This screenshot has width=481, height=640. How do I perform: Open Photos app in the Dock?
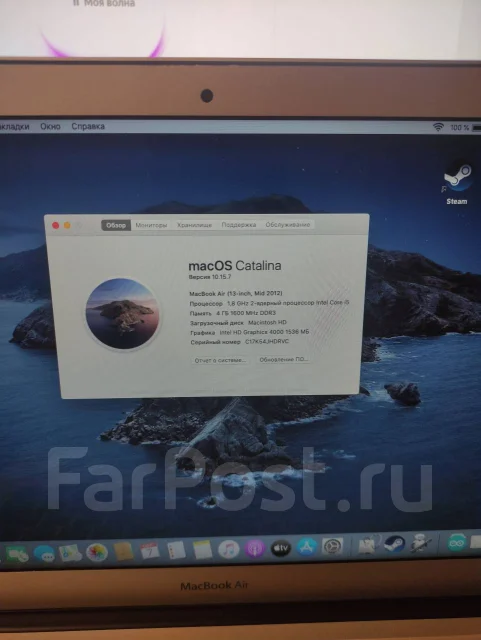(97, 552)
